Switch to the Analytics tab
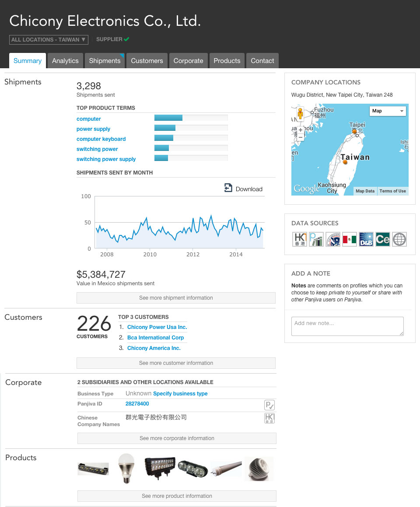Viewport: 420px width, 507px height. [65, 60]
